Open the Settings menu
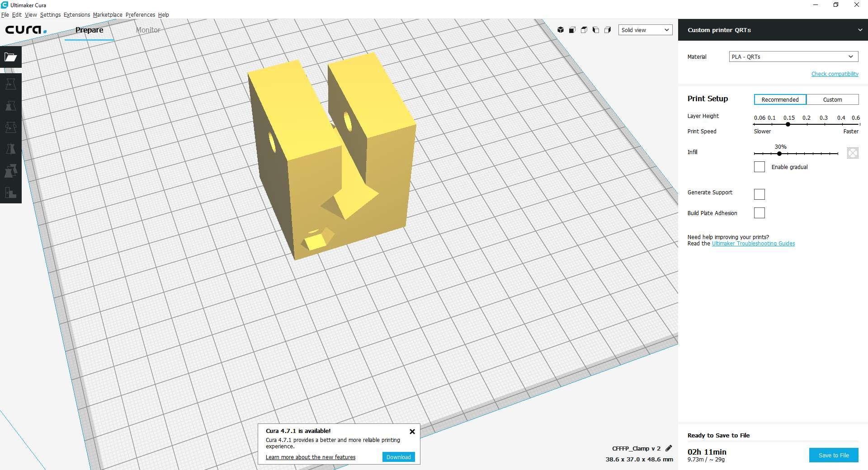 50,14
